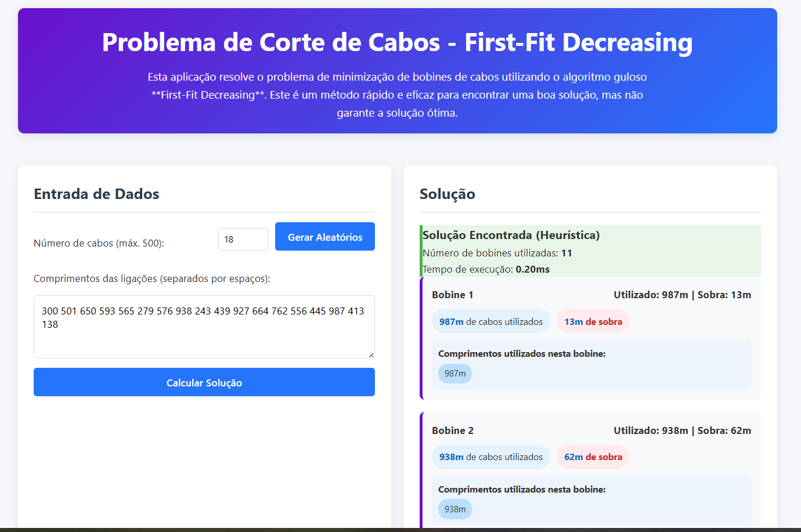Screen dimensions: 801x532
Task: Click the 987m de cabos utilizados badge
Action: (490, 321)
